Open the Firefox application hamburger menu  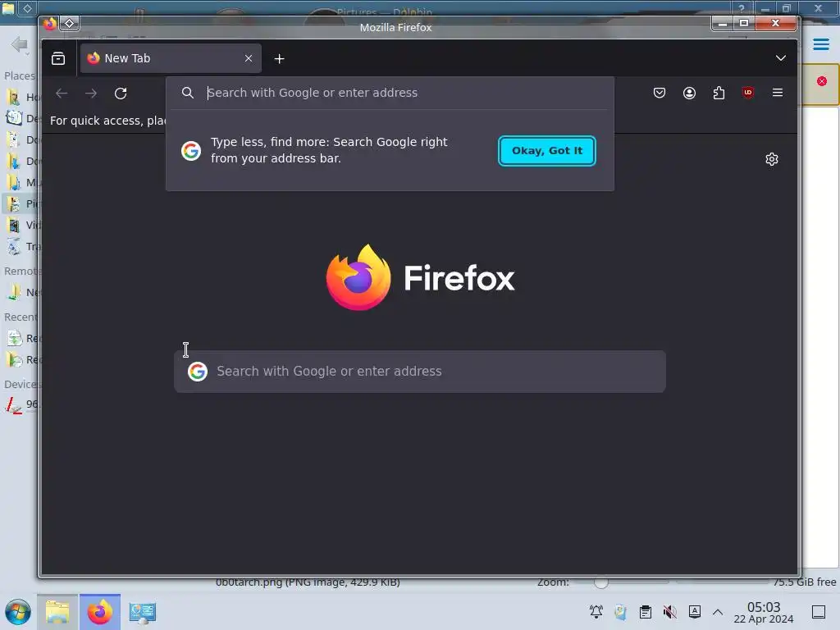778,93
